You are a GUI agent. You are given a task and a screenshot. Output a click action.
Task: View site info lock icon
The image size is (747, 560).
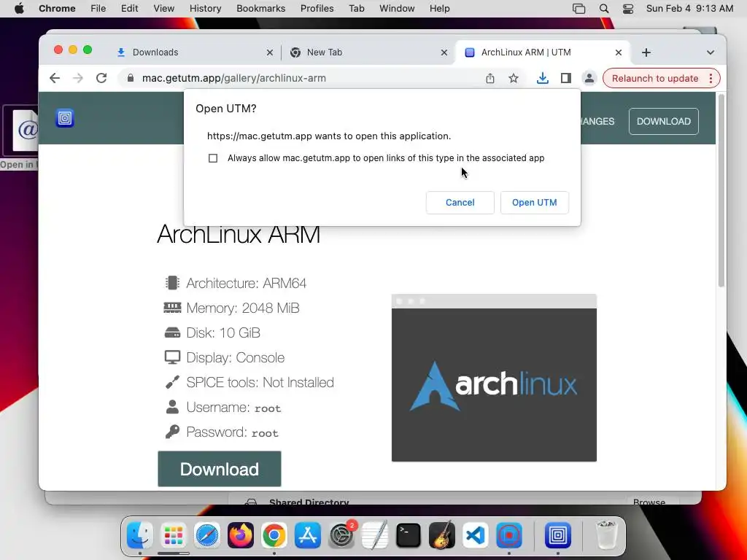pos(130,78)
